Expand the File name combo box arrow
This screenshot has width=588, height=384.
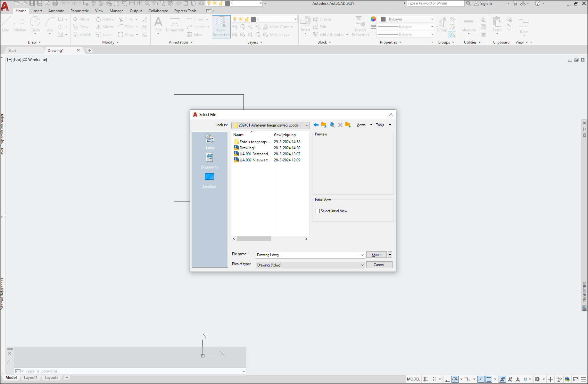point(362,255)
